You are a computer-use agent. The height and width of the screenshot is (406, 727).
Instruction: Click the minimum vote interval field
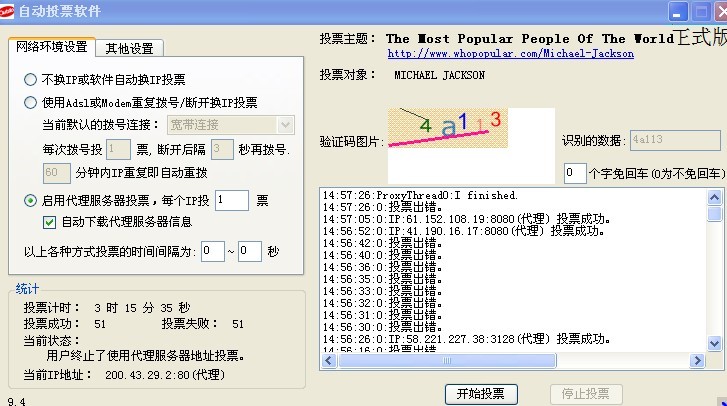tap(212, 251)
